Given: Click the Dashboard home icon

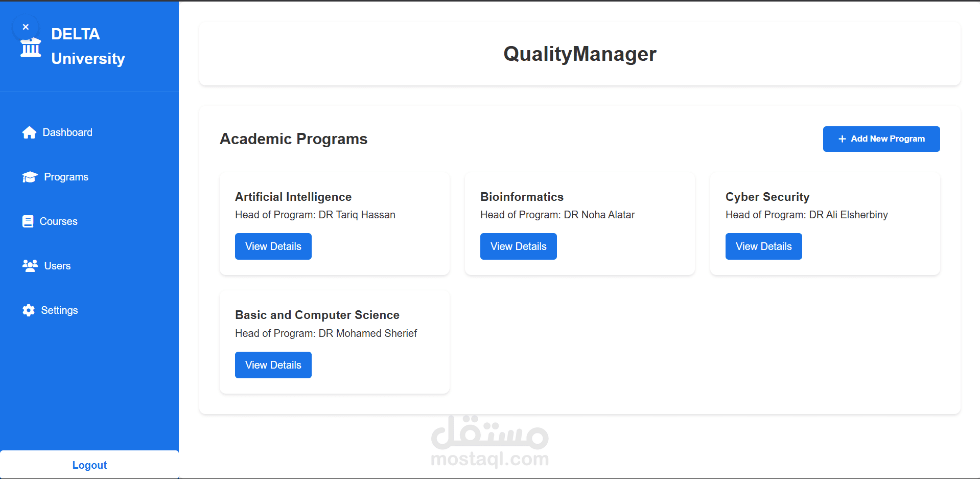Looking at the screenshot, I should pyautogui.click(x=29, y=132).
